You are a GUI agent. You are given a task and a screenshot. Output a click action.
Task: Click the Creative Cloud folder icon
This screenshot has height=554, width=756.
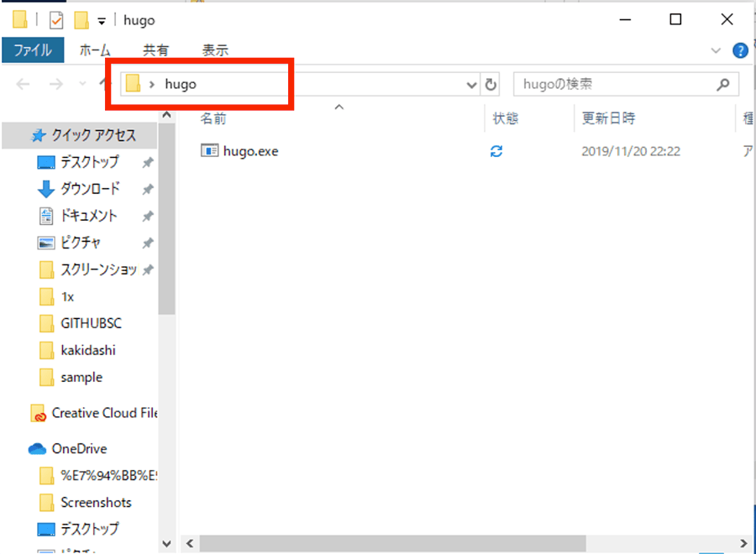coord(38,413)
